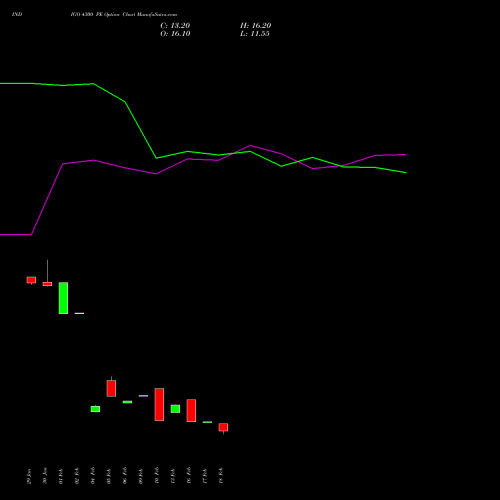Screen dimensions: 500x500
Task: Select the 30 Jan date label
Action: tap(45, 476)
